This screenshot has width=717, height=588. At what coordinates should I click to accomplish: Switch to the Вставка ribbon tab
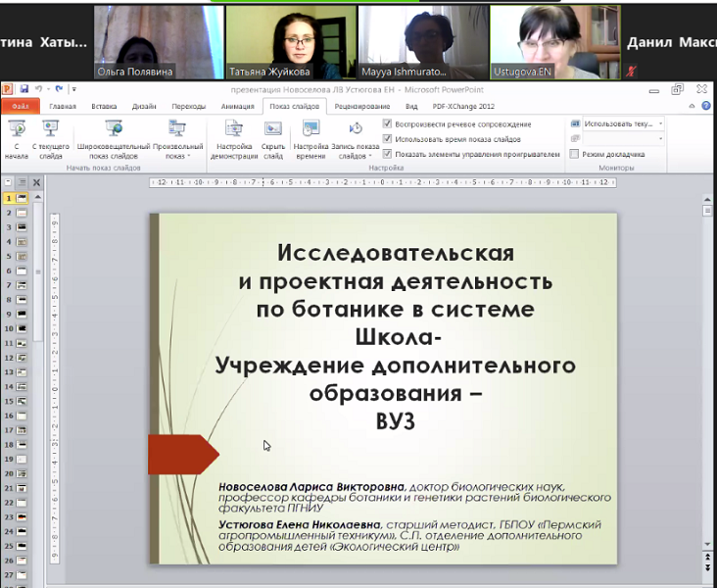[104, 106]
